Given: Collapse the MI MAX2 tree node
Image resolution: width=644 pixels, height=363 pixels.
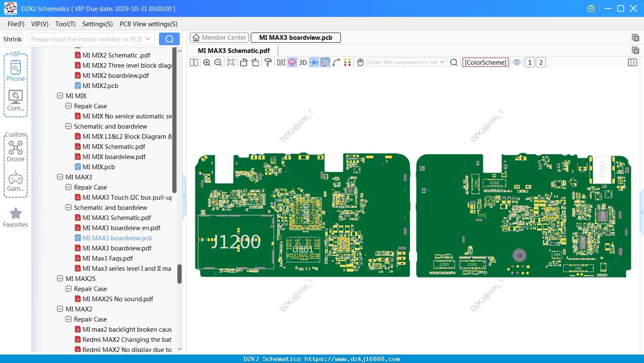Looking at the screenshot, I should tap(60, 309).
